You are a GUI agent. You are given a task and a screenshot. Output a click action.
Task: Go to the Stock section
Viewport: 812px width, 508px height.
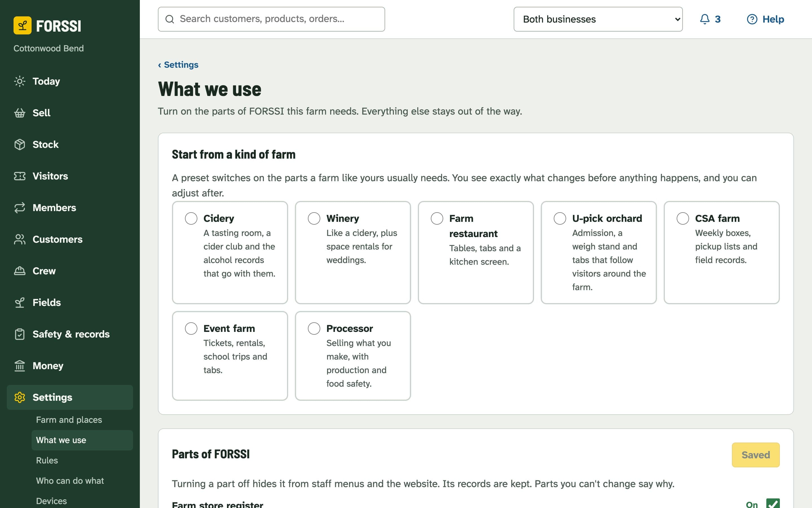(x=70, y=144)
